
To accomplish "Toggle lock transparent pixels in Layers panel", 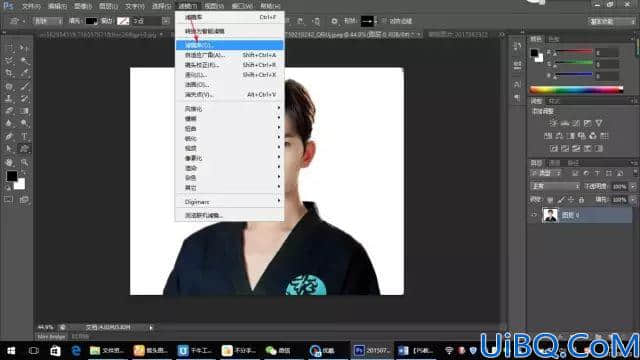I will pos(550,200).
